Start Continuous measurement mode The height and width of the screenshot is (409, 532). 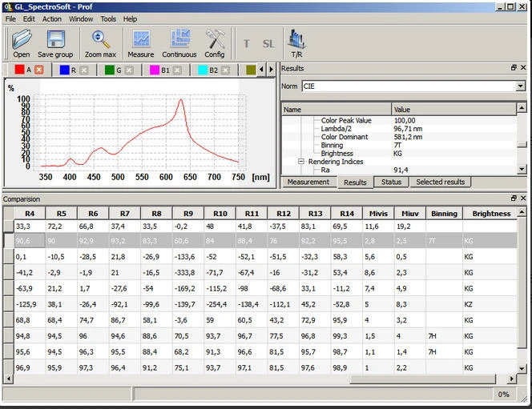179,39
